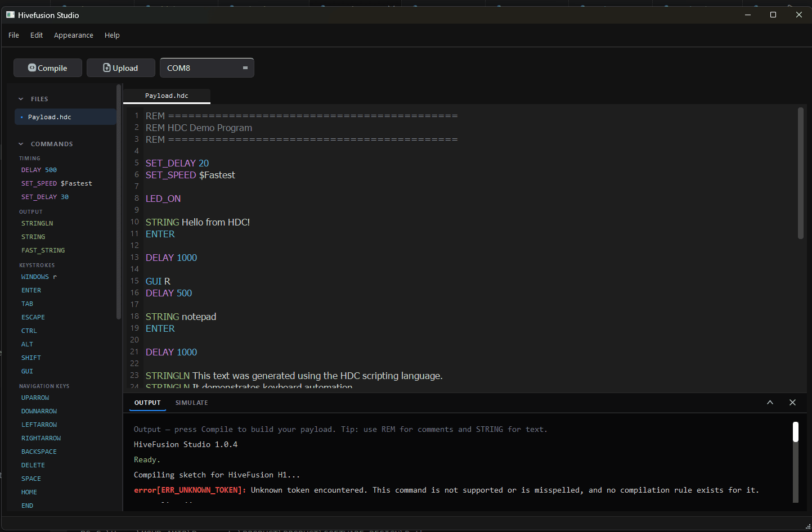This screenshot has width=812, height=532.
Task: Insert the TAB keystroke command
Action: [x=27, y=304]
